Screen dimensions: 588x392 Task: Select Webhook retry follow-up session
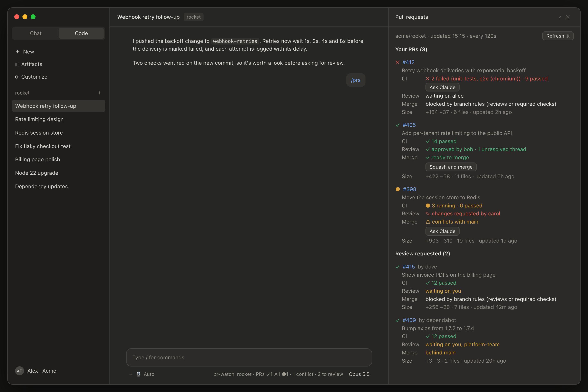coord(59,106)
